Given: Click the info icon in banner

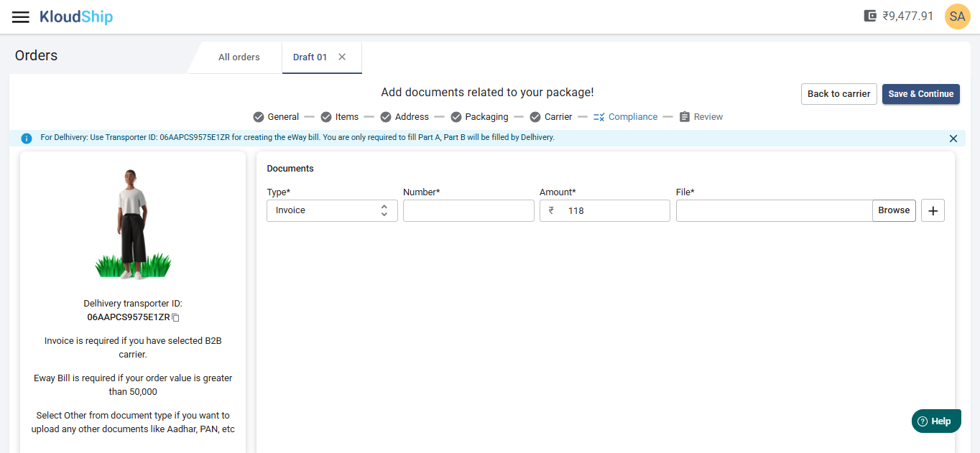Looking at the screenshot, I should point(27,139).
